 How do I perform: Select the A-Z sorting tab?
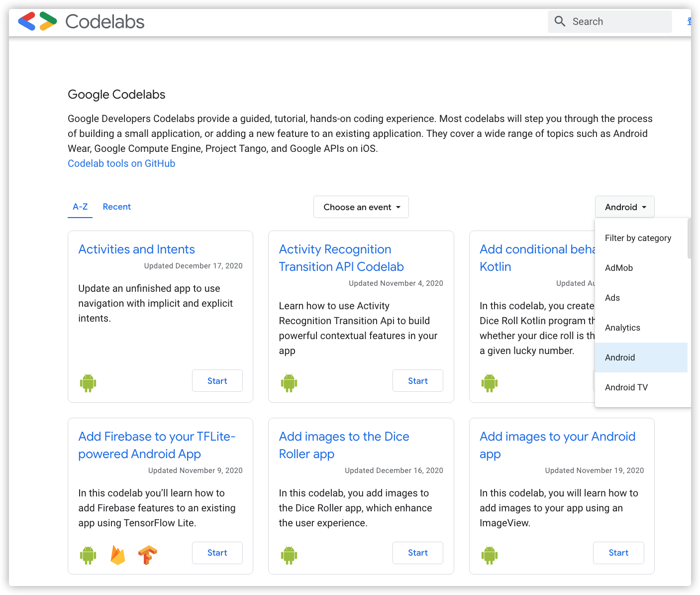click(x=80, y=207)
